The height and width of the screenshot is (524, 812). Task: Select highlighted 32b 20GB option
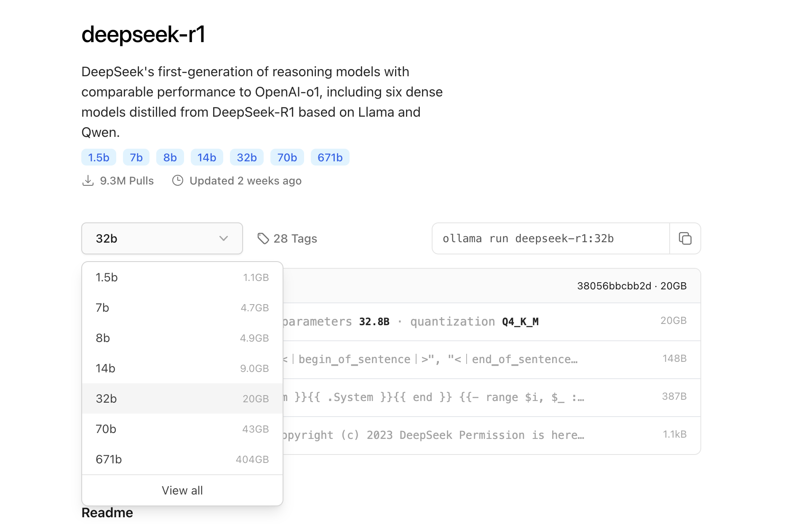coord(182,398)
